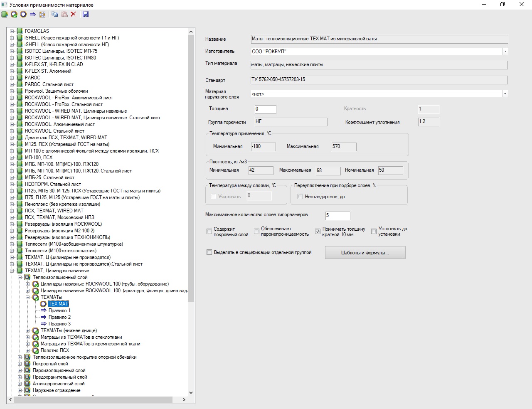
Task: Click the 'Шаблоны и формулы...' button
Action: click(x=365, y=253)
